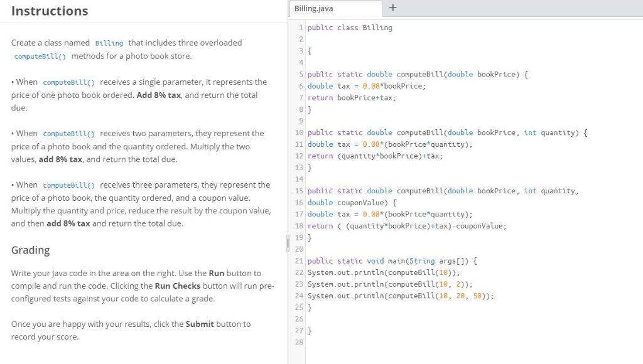
Task: Click line number 1 in the editor
Action: (302, 28)
